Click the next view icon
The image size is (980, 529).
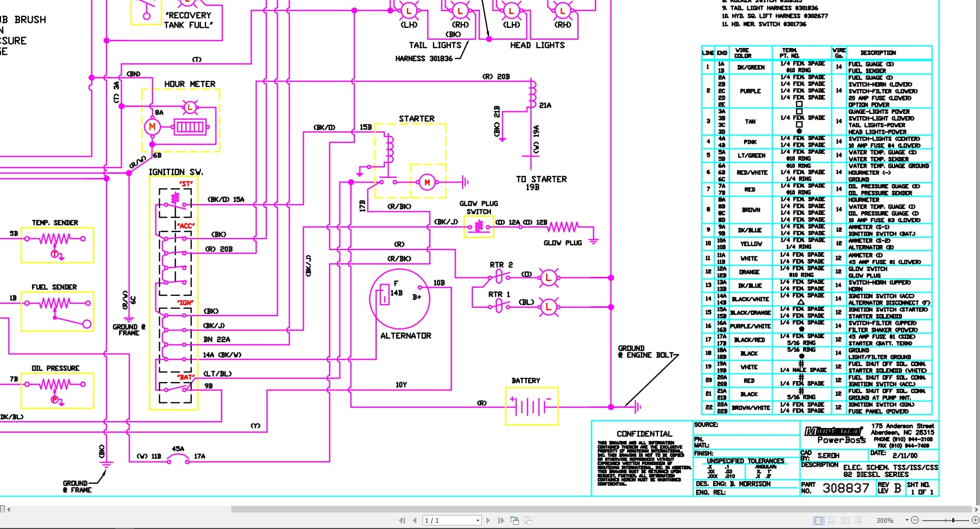coord(528,520)
